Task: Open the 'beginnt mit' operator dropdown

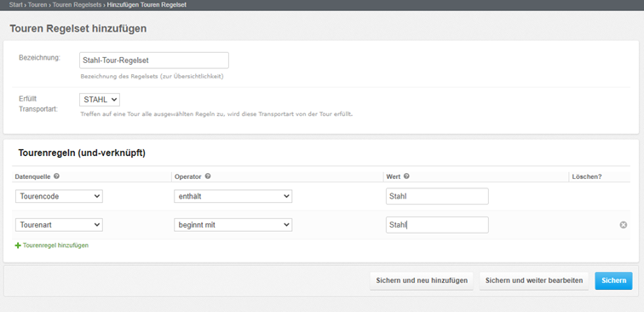Action: click(233, 225)
